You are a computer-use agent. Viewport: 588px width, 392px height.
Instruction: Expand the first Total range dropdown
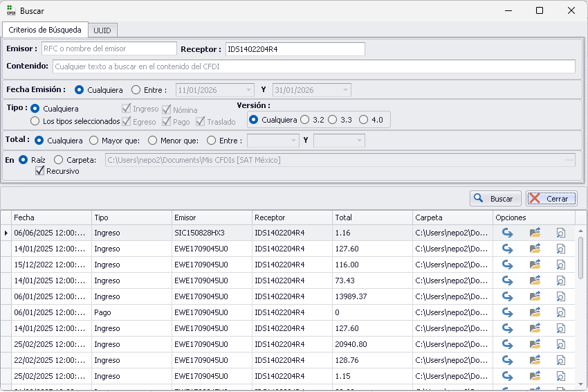[x=293, y=141]
